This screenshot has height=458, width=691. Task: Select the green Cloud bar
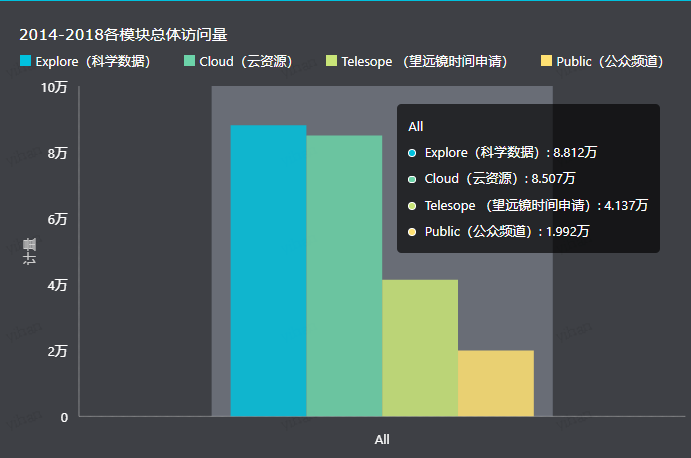(344, 275)
